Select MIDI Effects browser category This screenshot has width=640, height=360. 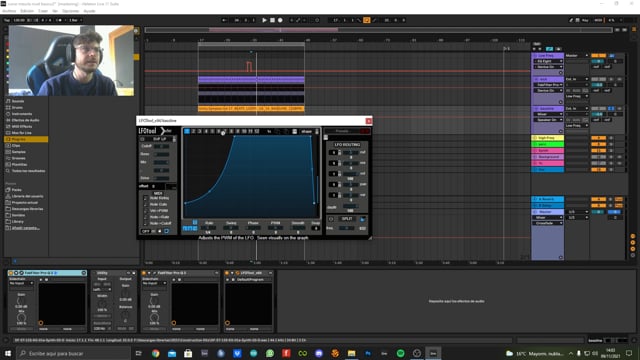(21, 127)
